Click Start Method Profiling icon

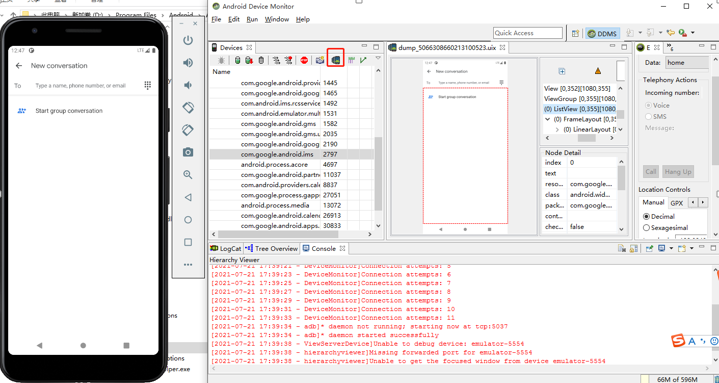(x=288, y=60)
